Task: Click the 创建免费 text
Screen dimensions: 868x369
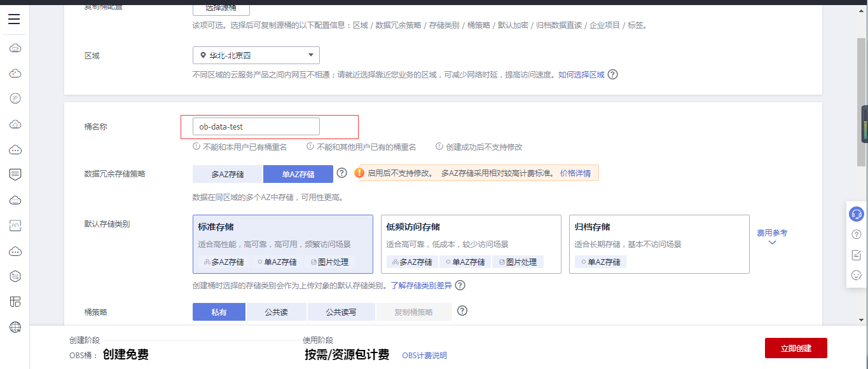Action: tap(126, 354)
